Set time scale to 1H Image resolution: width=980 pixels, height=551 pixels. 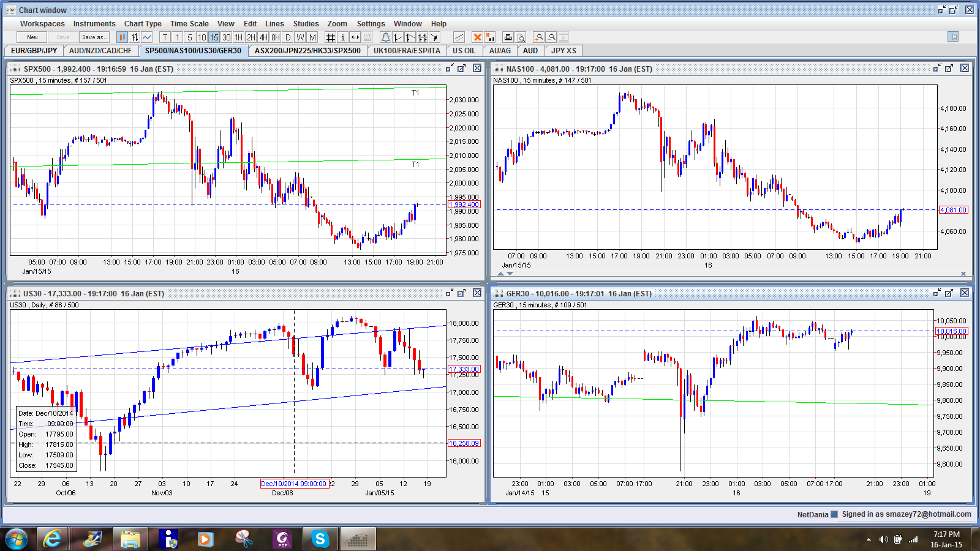point(239,37)
